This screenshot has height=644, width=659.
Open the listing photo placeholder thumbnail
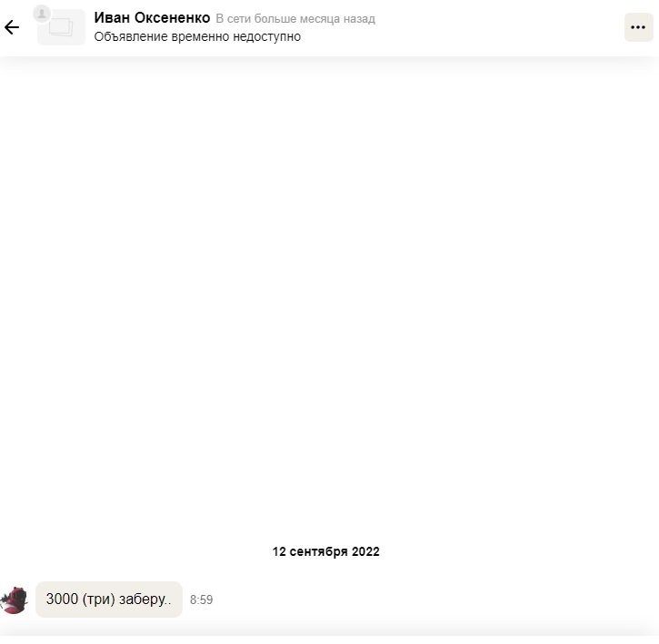pos(62,28)
